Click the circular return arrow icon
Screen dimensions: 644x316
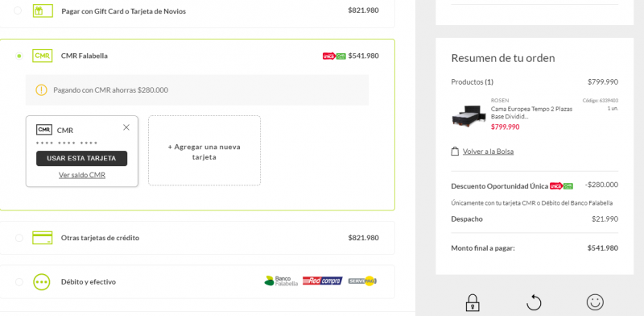coord(534,302)
